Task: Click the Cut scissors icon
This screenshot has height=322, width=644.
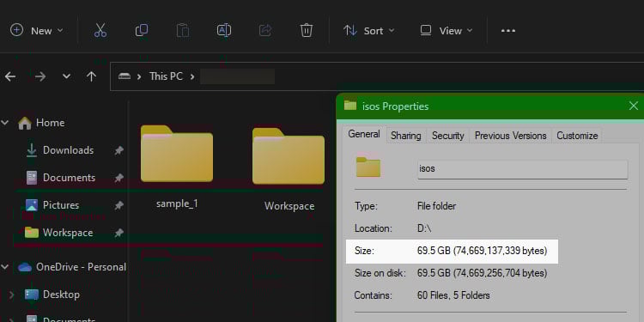Action: click(100, 30)
